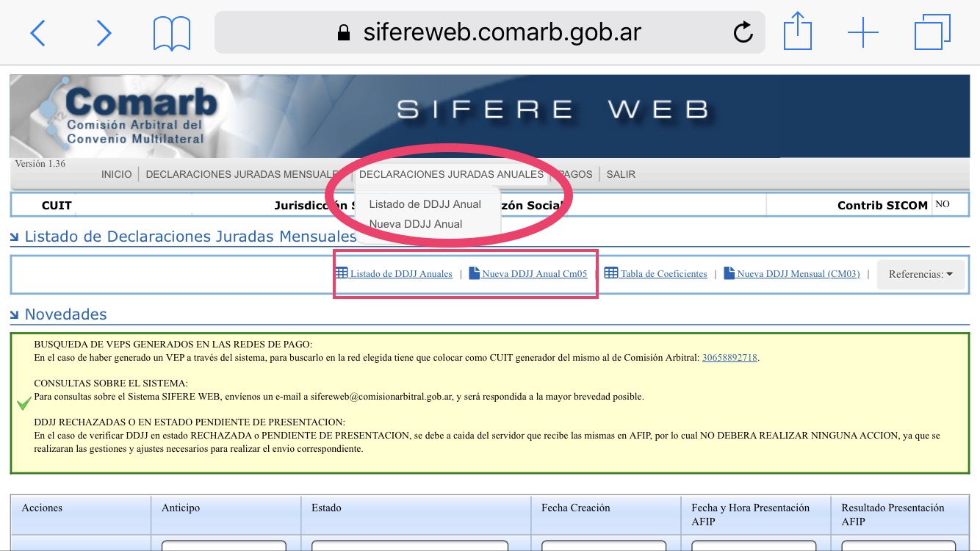Open a new tab with plus icon
980x551 pixels.
coord(862,33)
